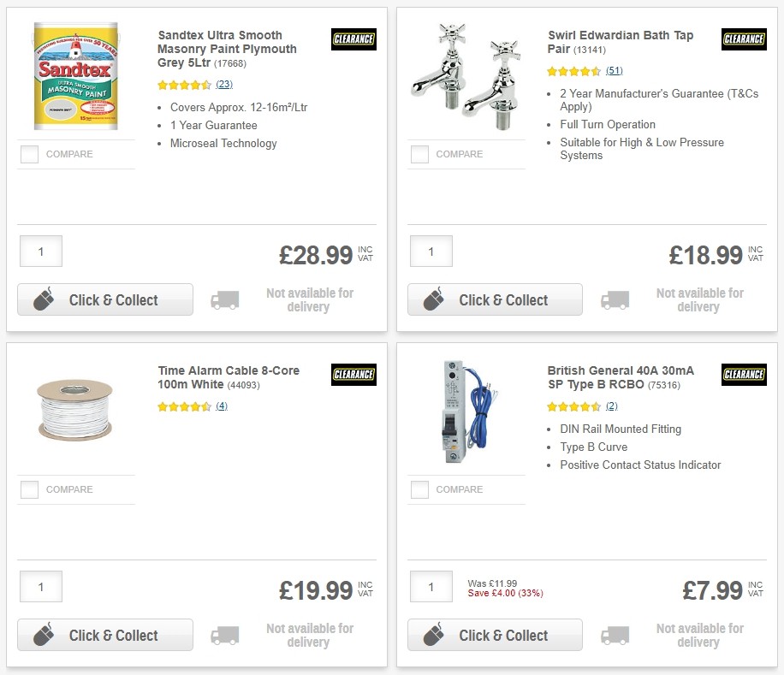The image size is (784, 675).
Task: Click the delivery truck icon for Sandtex paint
Action: (x=224, y=299)
